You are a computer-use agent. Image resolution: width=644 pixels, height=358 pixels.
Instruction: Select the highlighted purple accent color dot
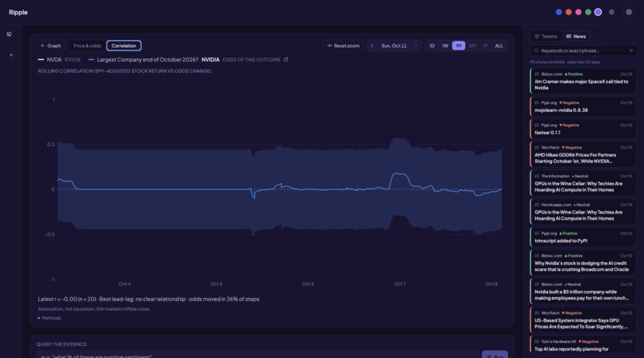(598, 12)
